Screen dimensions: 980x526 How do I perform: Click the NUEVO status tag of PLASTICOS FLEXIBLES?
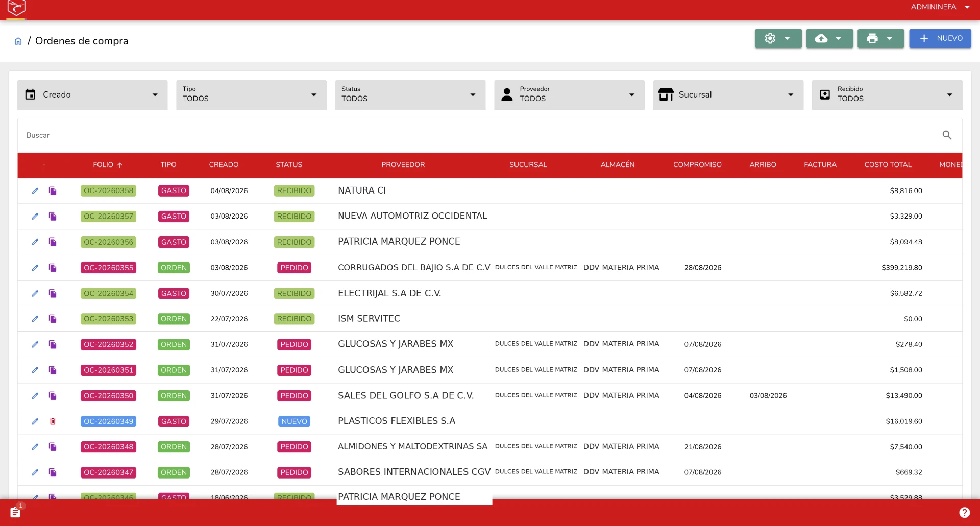(294, 421)
